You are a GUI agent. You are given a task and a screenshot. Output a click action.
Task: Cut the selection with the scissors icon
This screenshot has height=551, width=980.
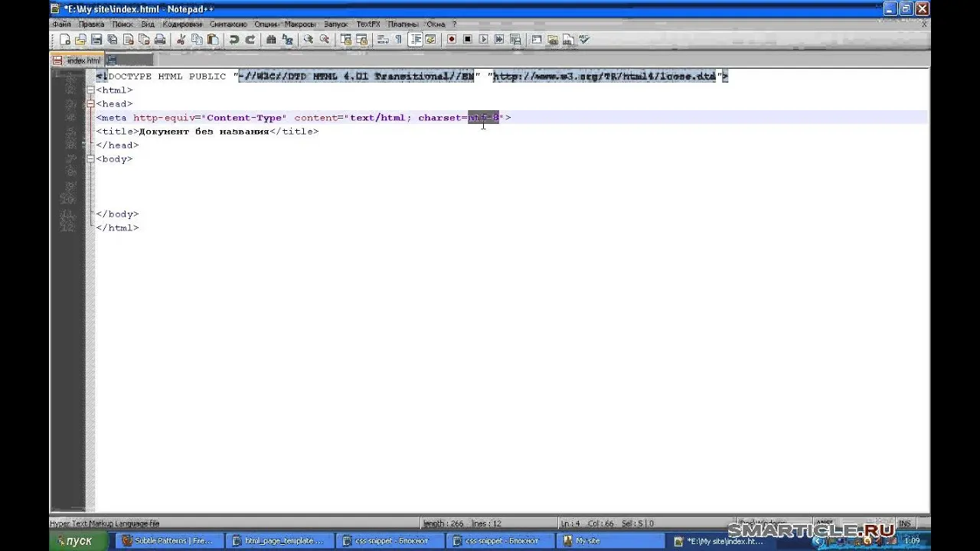[x=181, y=40]
